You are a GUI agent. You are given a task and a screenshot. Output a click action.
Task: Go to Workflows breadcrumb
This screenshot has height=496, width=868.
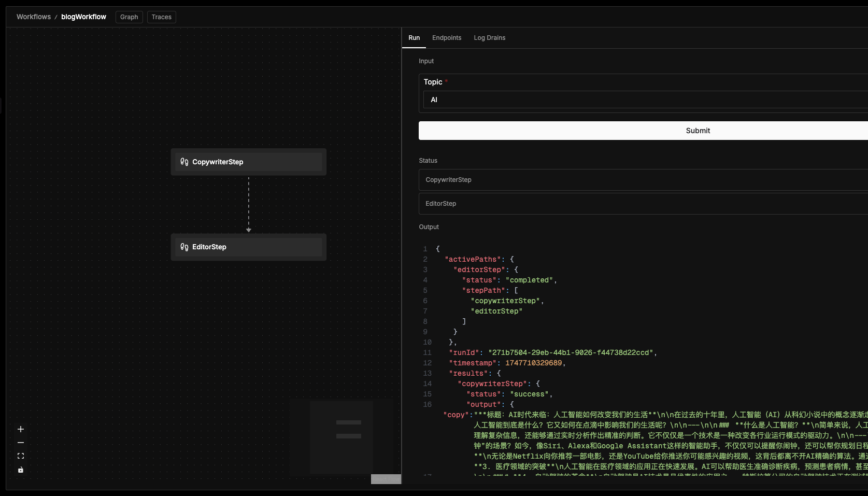click(34, 17)
